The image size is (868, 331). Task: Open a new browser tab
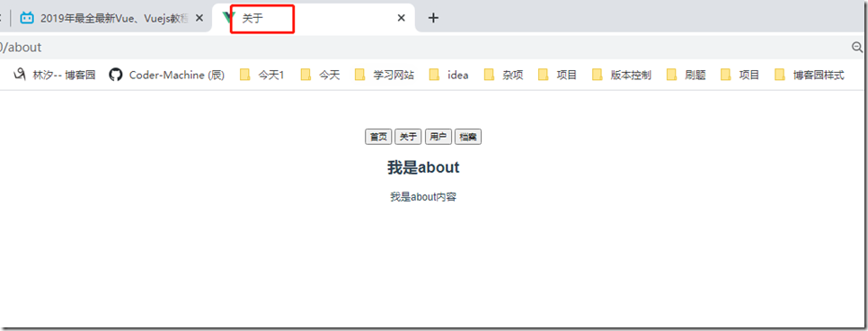point(433,18)
